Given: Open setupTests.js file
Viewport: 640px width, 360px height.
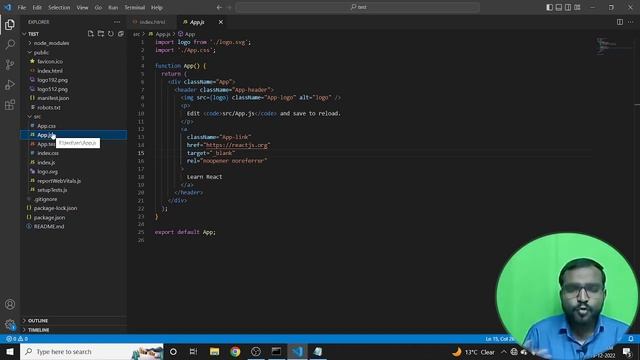Looking at the screenshot, I should point(74,190).
